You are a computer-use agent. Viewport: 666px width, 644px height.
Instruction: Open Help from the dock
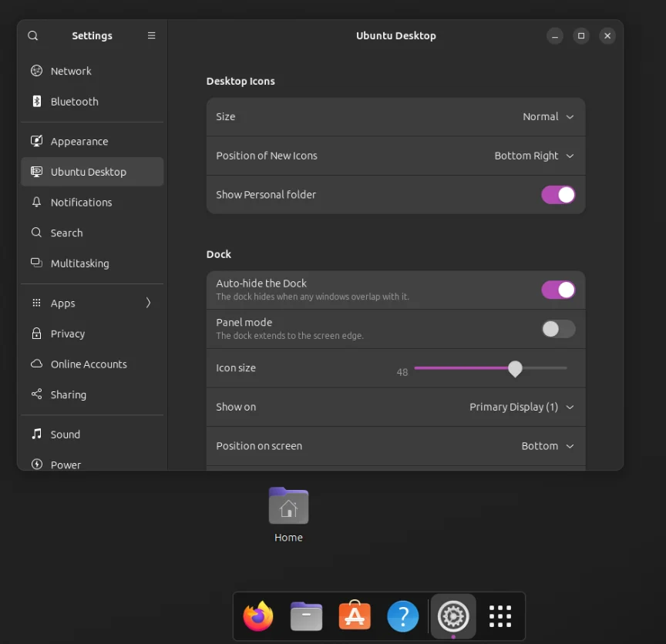[x=402, y=616]
